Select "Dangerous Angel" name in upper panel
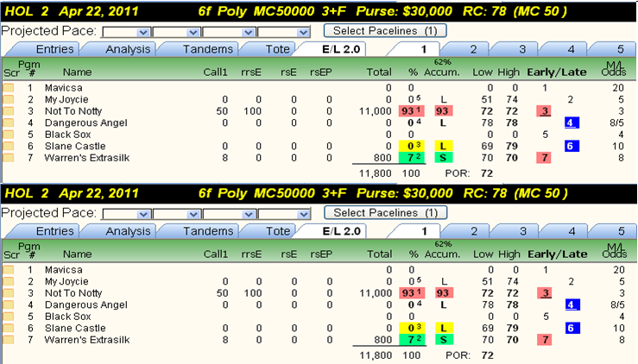 click(x=85, y=122)
